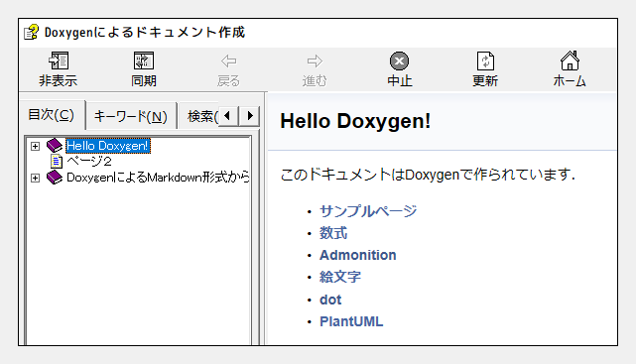Image resolution: width=636 pixels, height=364 pixels.
Task: Click the sentence このドキュメントはDoxygenで作られています.
Action: (428, 175)
